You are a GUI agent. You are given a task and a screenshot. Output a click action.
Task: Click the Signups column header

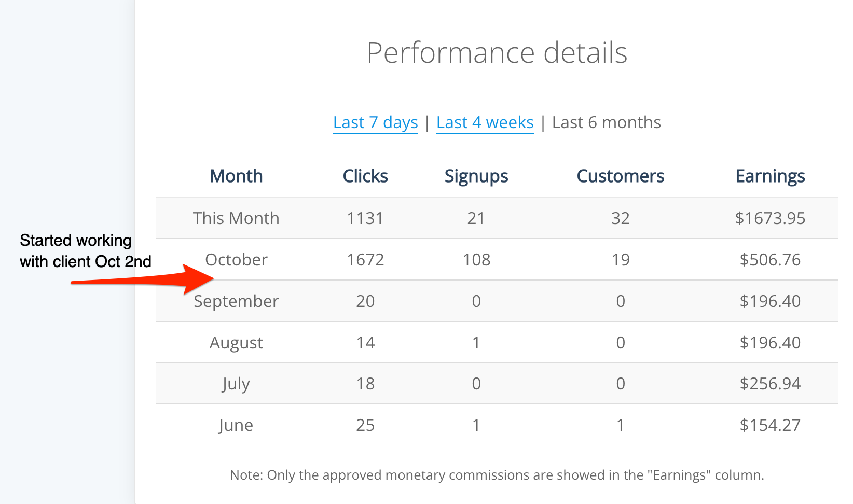476,176
